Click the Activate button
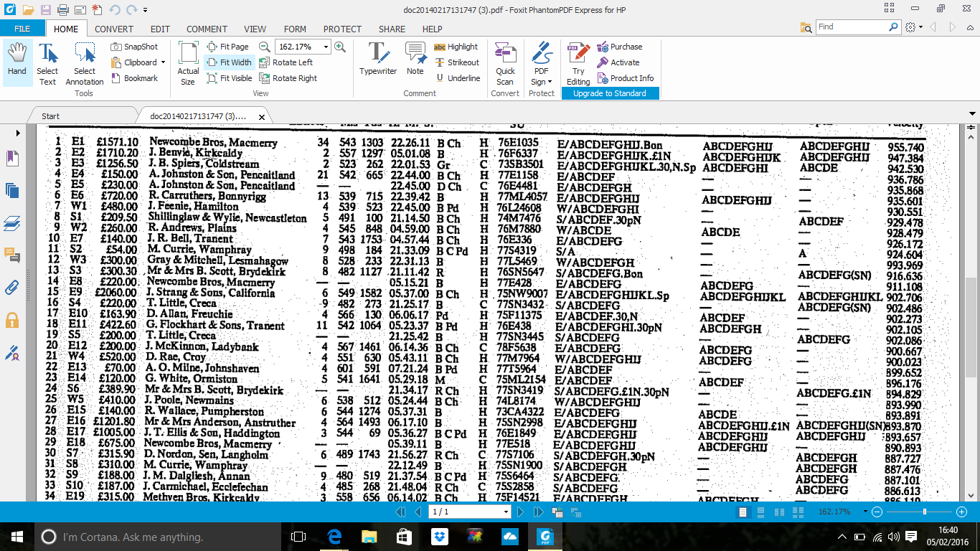This screenshot has height=551, width=980. click(618, 62)
